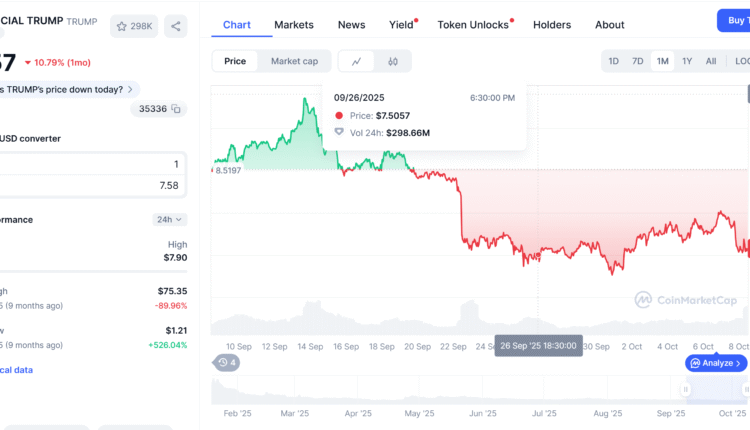Click the converter amount field showing 1
The width and height of the screenshot is (750, 430).
100,164
